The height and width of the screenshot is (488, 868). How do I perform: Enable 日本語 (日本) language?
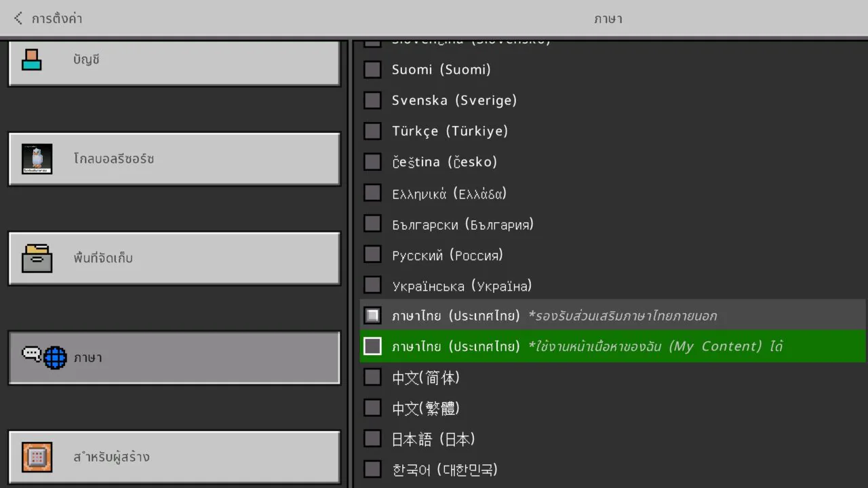pos(372,438)
